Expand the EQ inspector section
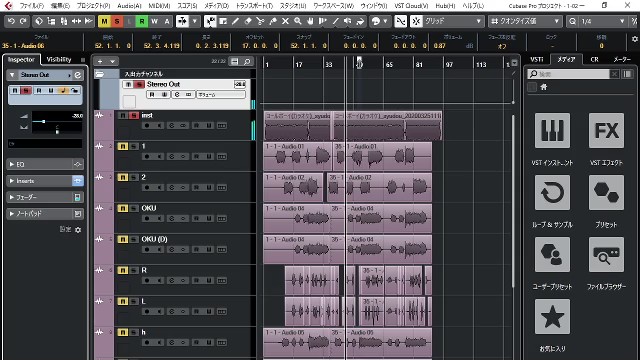The image size is (640, 360). point(45,164)
